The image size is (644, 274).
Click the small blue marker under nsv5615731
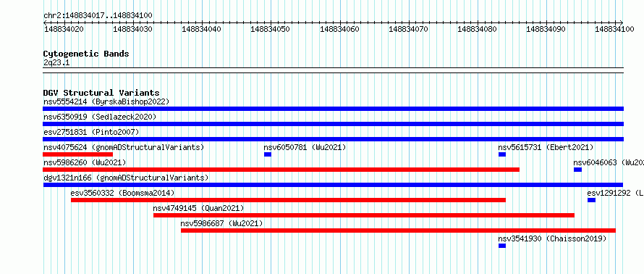[x=502, y=154]
